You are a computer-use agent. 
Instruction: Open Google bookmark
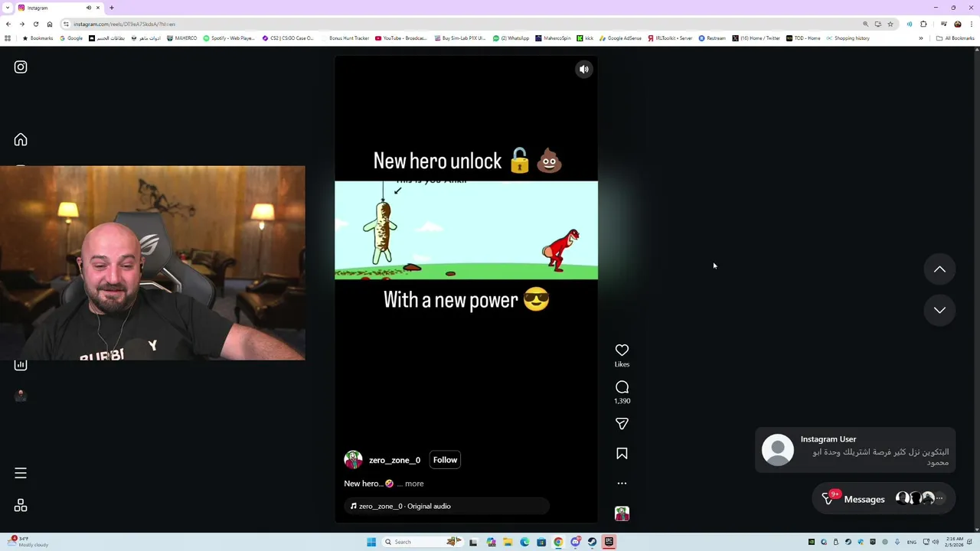(71, 38)
